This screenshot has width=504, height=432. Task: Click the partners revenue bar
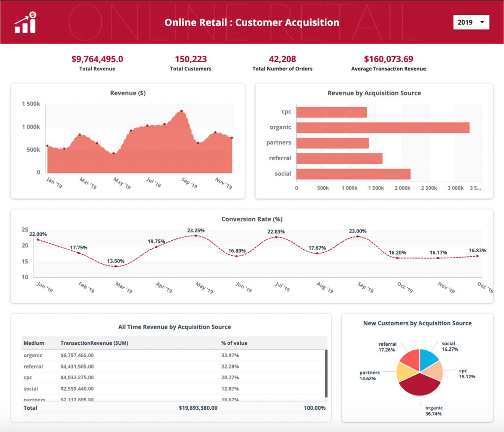[x=332, y=143]
